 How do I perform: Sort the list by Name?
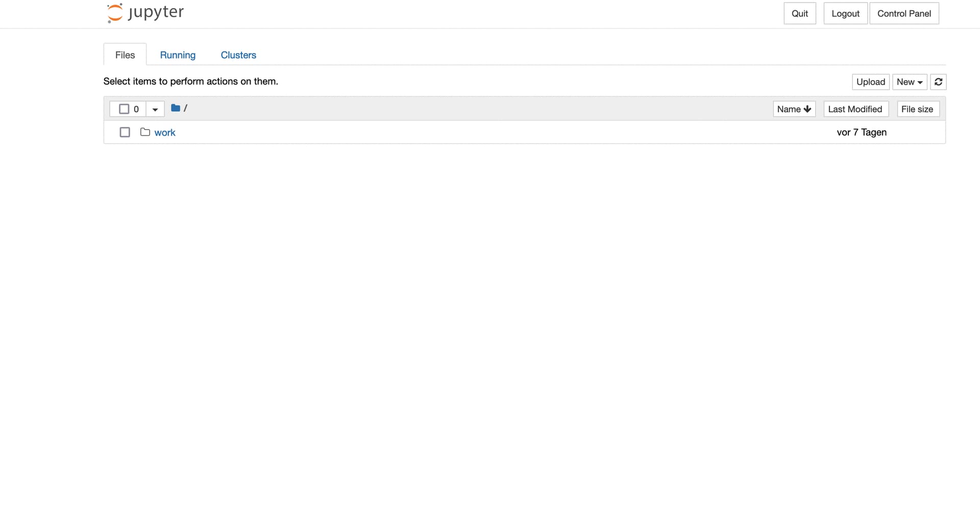point(794,109)
